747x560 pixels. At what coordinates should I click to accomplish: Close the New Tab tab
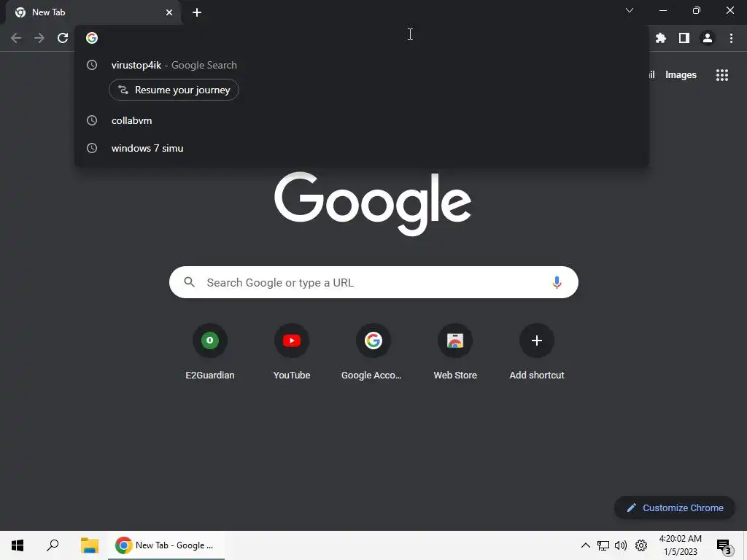pos(169,12)
